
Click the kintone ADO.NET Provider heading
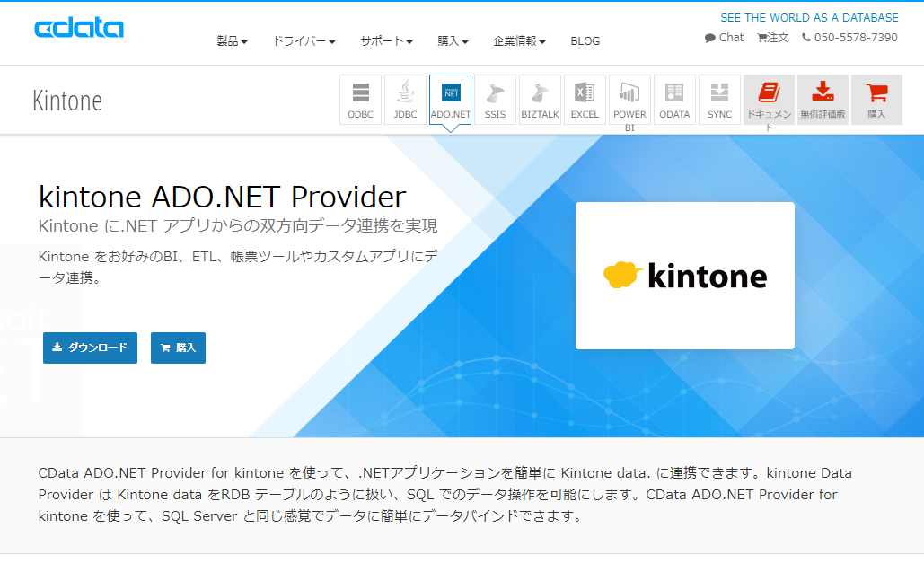[222, 197]
